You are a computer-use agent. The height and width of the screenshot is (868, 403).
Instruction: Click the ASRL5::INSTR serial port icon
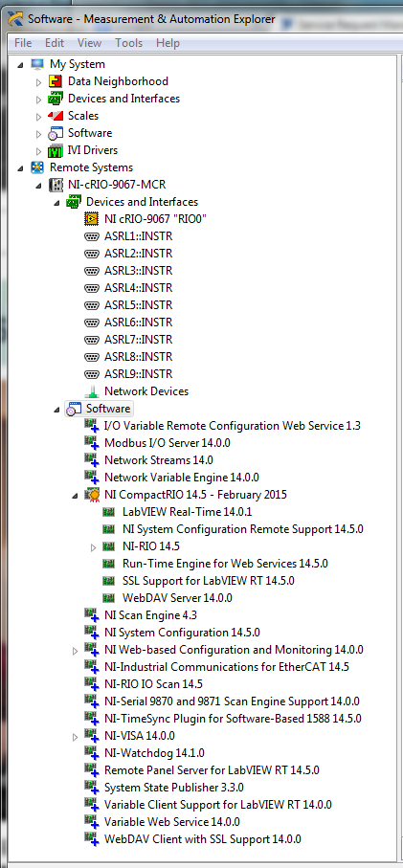pyautogui.click(x=91, y=305)
